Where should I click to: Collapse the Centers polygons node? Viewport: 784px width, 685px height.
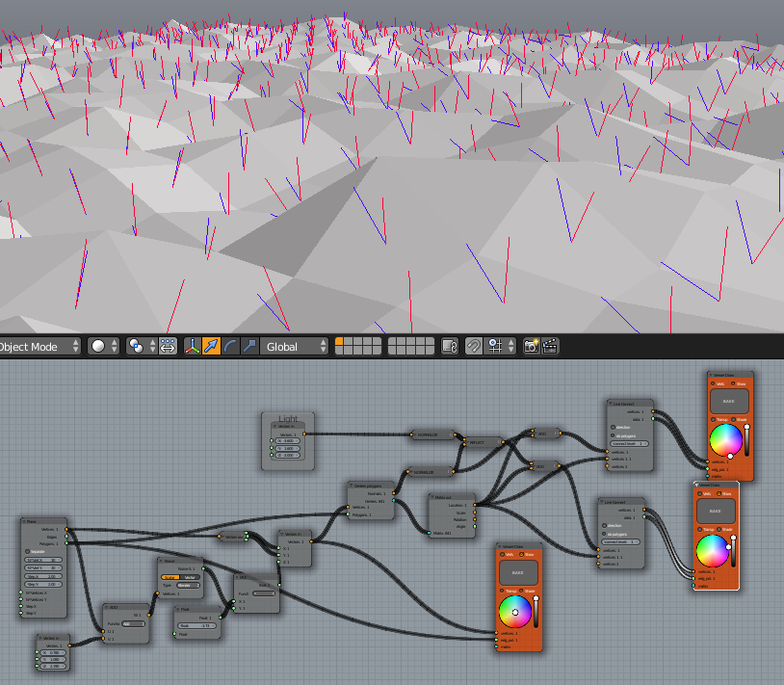coord(351,486)
